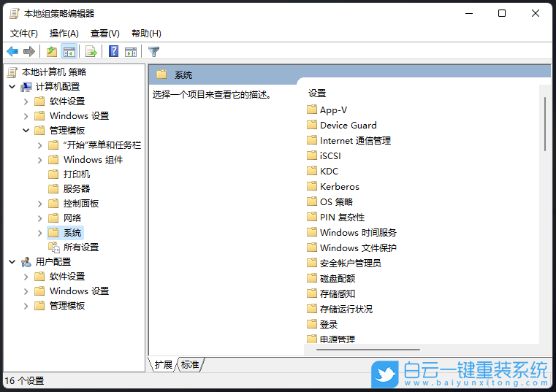Image resolution: width=556 pixels, height=392 pixels.
Task: Expand the "开始"菜单和任务栏 node
Action: [x=39, y=145]
